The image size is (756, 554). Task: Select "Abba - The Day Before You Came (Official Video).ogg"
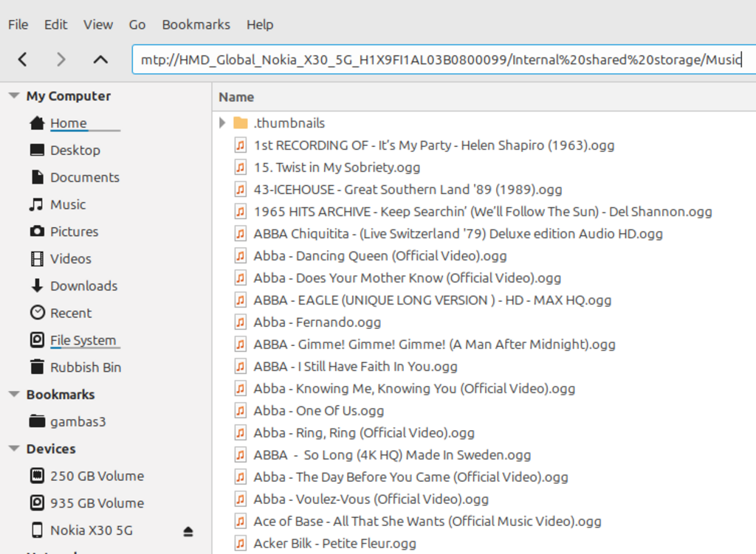click(x=410, y=477)
